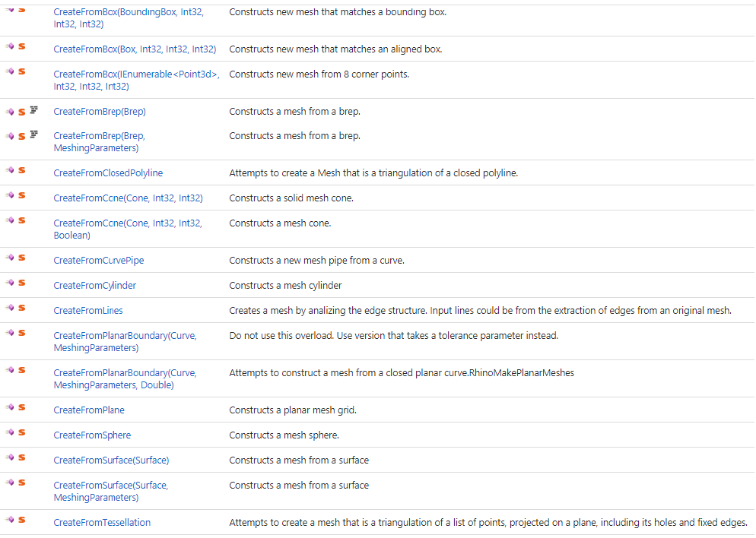Follow the CreateFromCurvePipe link
This screenshot has width=756, height=538.
coord(99,261)
